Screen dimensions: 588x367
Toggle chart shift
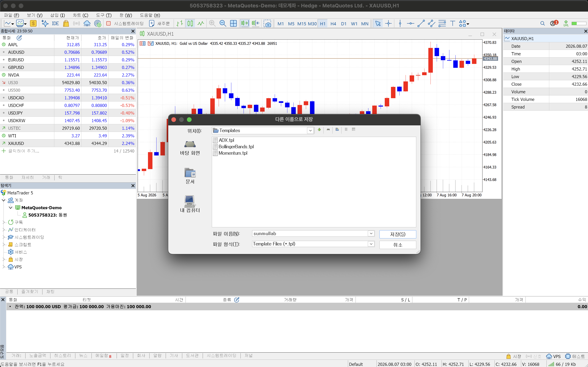coord(255,24)
